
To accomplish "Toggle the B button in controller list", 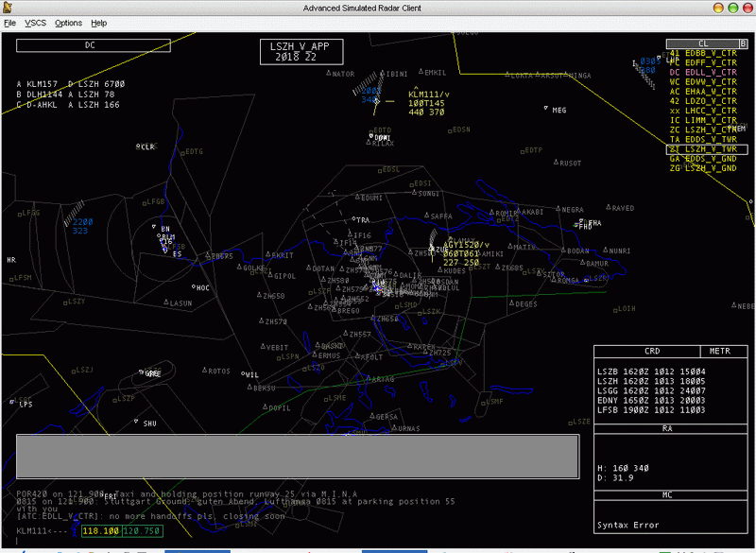I will [x=743, y=43].
